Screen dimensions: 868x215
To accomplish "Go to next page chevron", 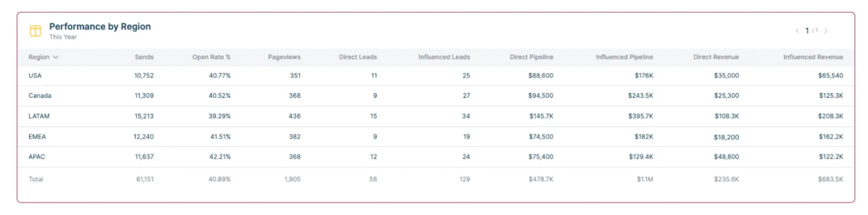I will 826,31.
